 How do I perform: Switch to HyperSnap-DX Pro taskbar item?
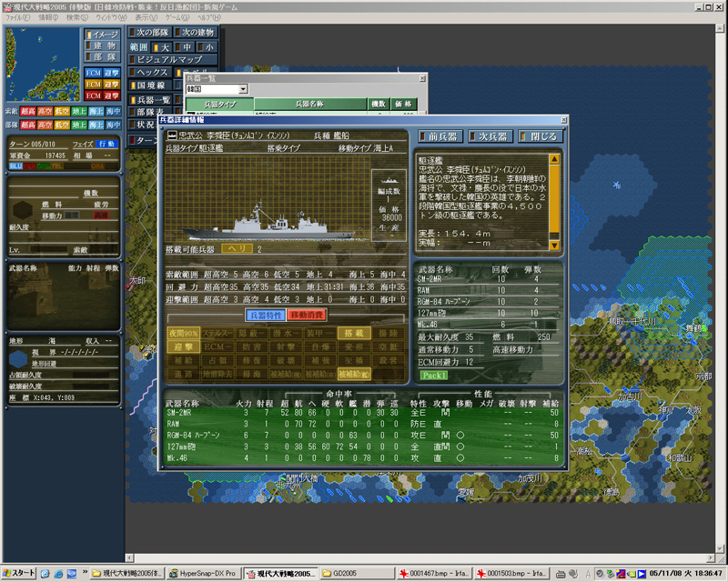204,574
